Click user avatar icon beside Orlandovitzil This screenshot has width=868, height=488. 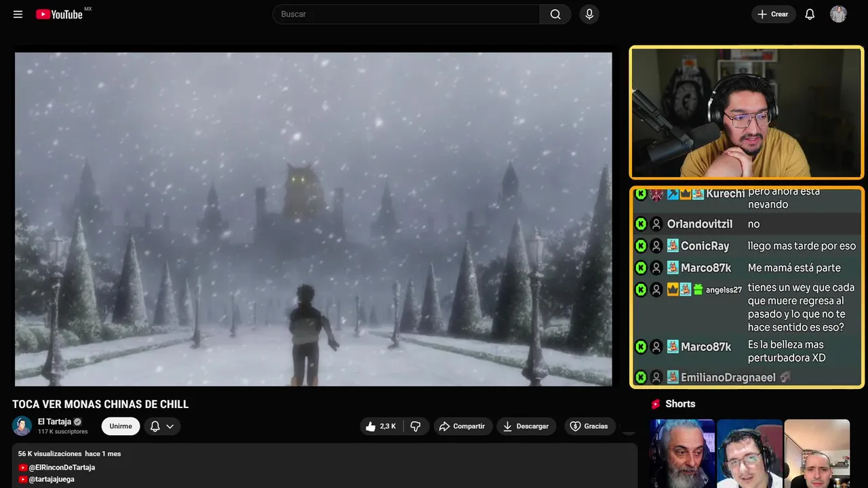pyautogui.click(x=656, y=224)
